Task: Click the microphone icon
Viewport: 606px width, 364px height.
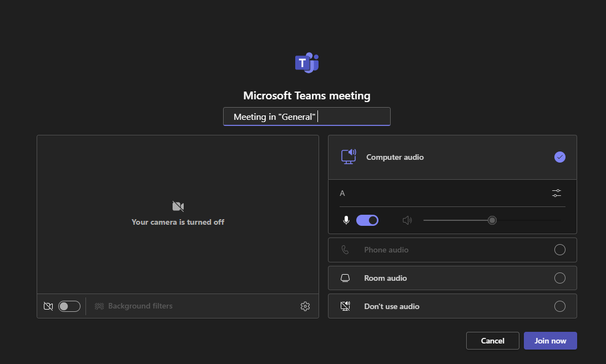Action: click(x=346, y=220)
